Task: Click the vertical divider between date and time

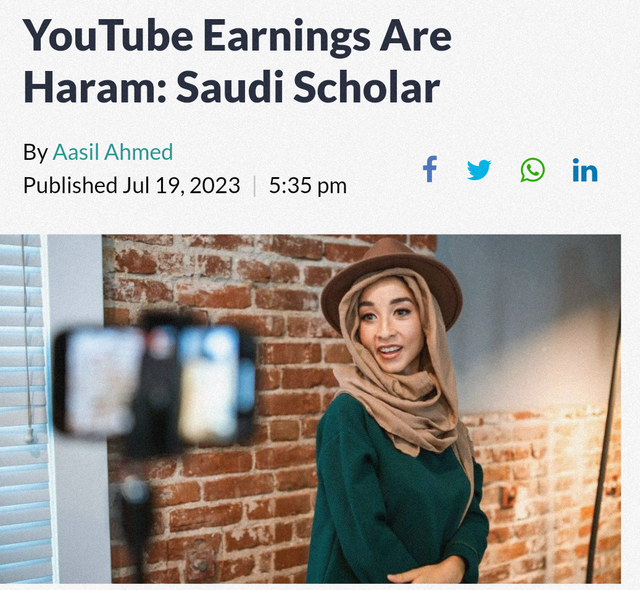Action: [255, 186]
